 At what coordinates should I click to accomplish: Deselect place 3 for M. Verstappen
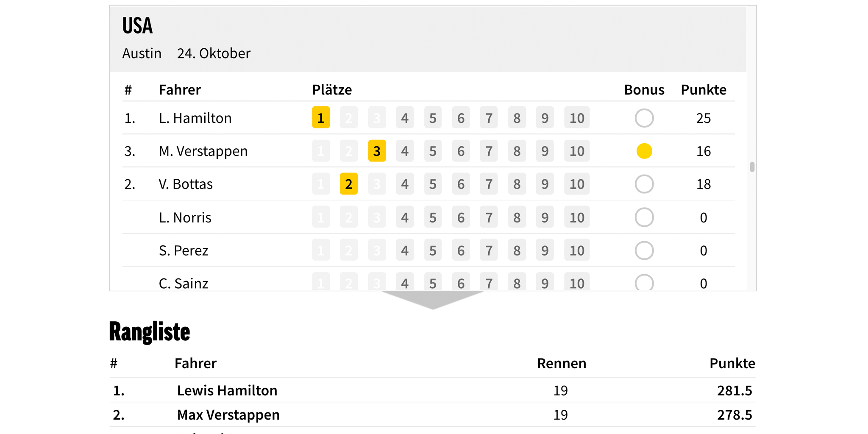377,151
